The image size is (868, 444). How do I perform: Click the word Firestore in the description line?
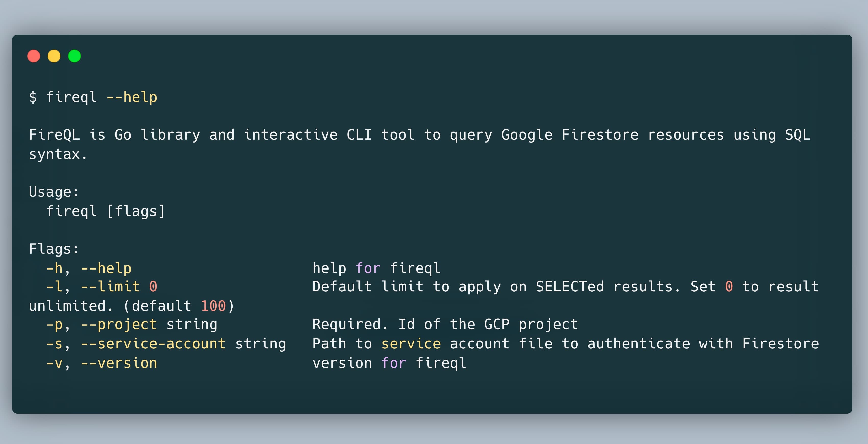click(x=600, y=135)
